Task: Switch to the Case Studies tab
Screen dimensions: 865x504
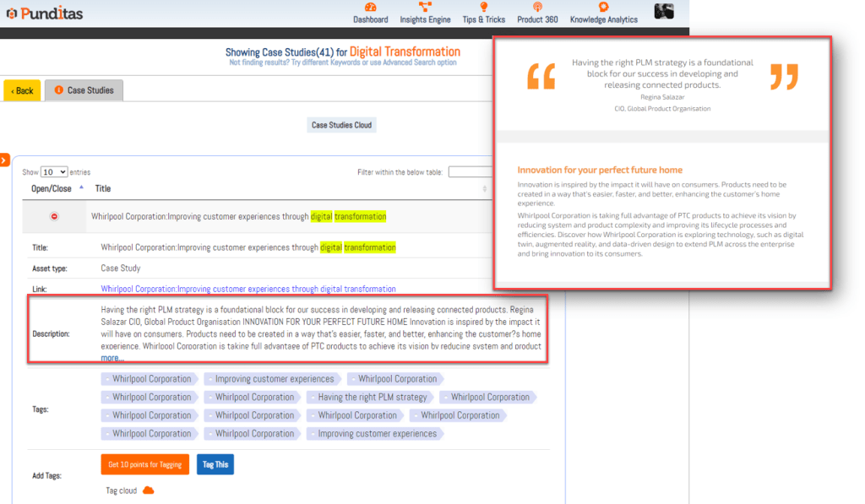Action: 84,90
